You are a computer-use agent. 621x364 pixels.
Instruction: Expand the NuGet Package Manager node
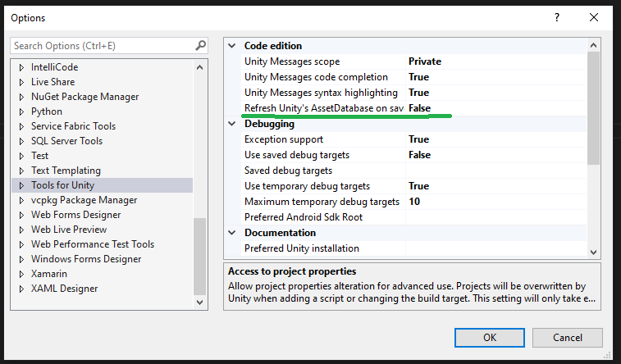coord(22,97)
